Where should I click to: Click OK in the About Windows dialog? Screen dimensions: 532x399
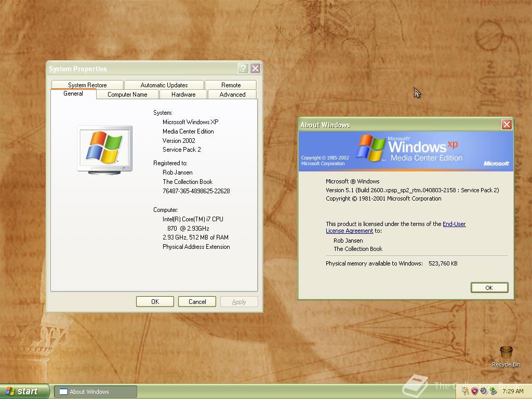pyautogui.click(x=489, y=288)
